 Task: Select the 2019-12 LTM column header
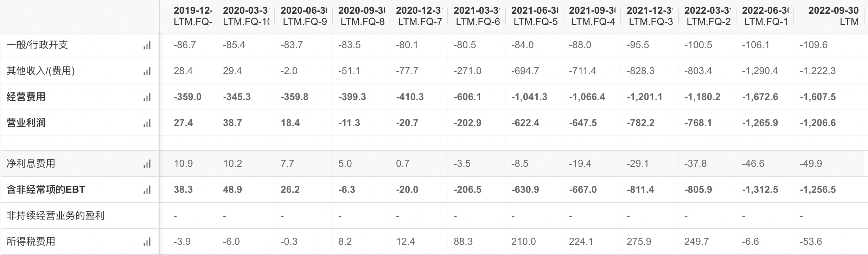[x=192, y=16]
